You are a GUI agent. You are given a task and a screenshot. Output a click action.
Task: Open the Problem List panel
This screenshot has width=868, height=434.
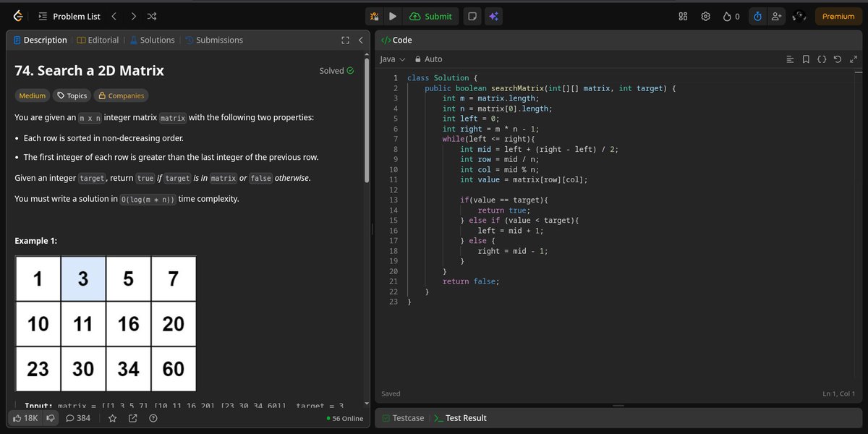coord(69,16)
